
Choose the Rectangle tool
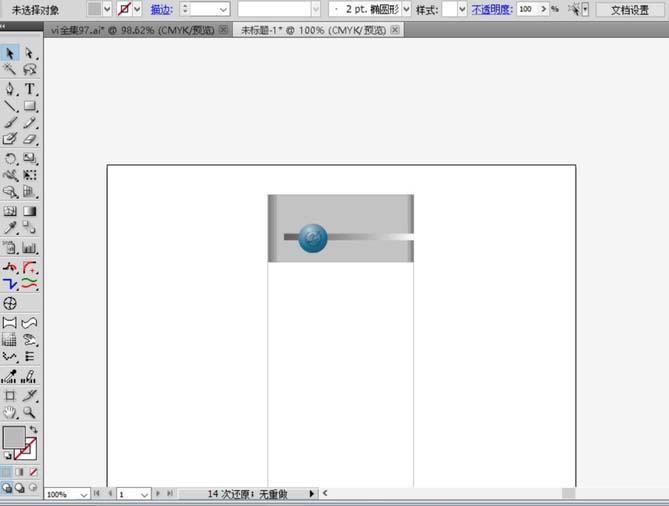click(x=29, y=106)
